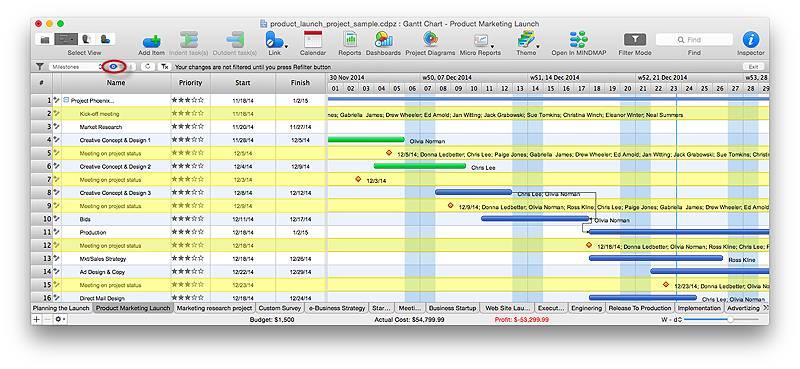Click Outdent task(s) toolbar icon

tap(236, 40)
